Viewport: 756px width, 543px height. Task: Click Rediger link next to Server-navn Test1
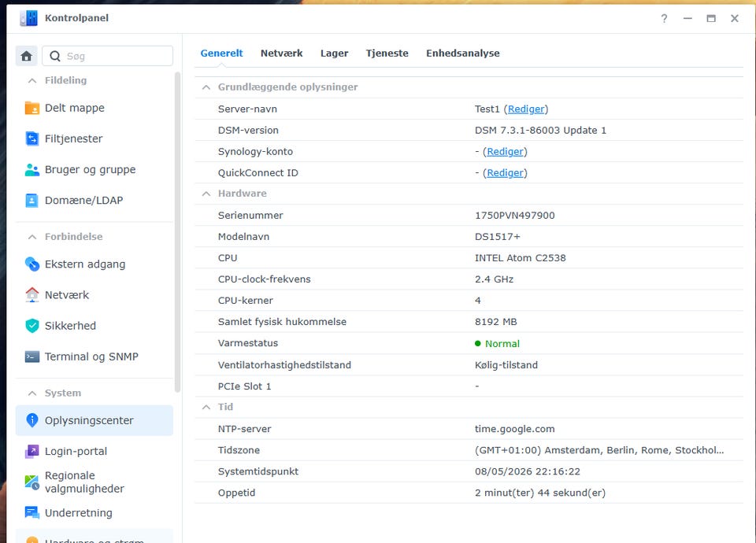(x=526, y=109)
